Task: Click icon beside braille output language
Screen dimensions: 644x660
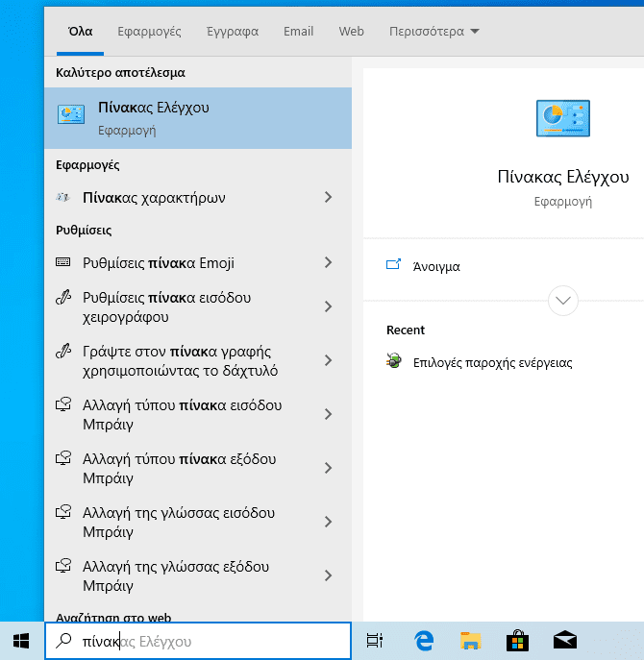Action: (63, 566)
